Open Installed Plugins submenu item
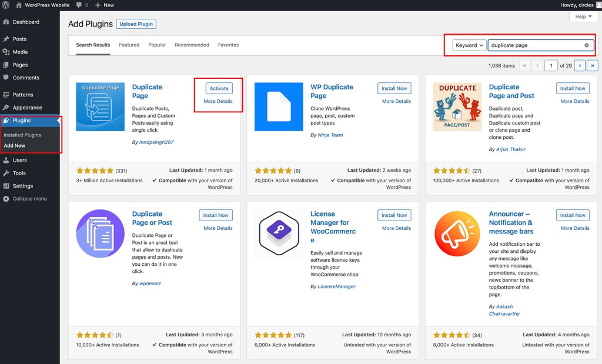Image resolution: width=602 pixels, height=364 pixels. (x=22, y=135)
